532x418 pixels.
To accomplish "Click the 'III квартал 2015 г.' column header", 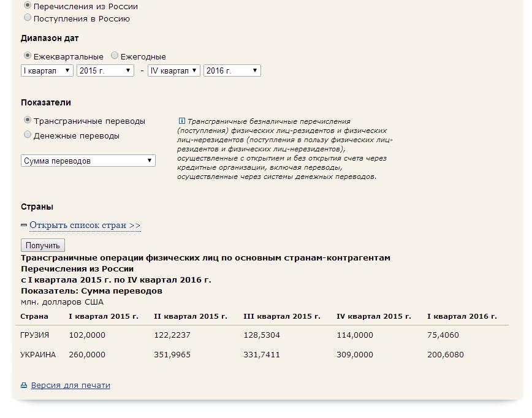I will (x=281, y=316).
